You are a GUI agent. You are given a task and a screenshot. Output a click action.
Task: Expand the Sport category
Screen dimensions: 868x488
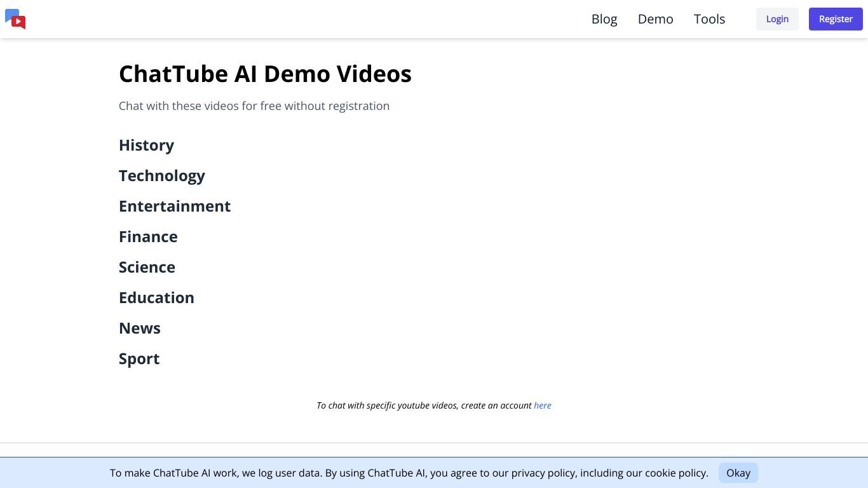[139, 358]
